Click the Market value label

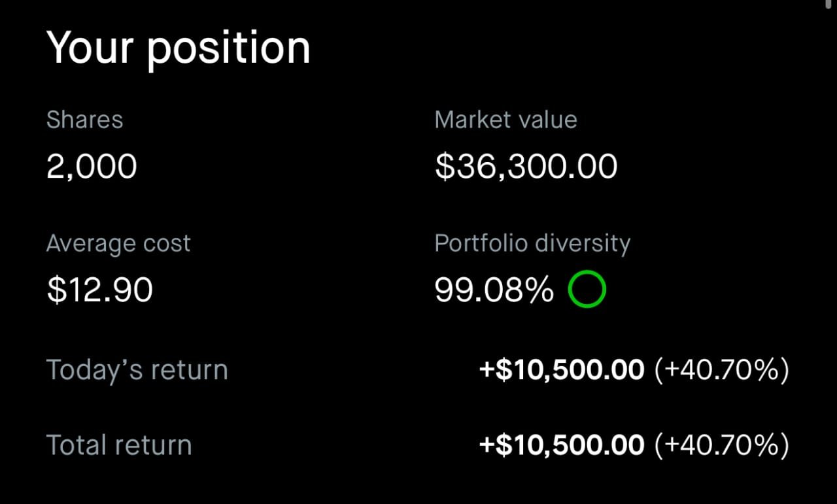pos(505,120)
